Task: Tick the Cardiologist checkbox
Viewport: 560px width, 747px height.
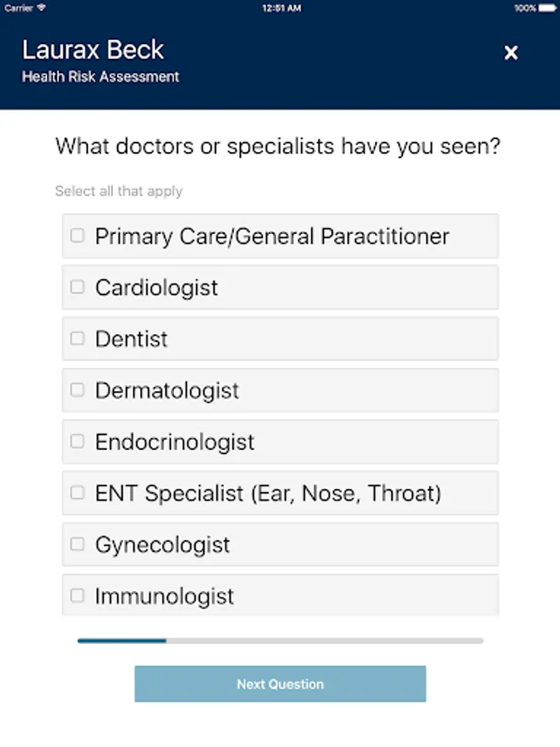Action: point(77,287)
